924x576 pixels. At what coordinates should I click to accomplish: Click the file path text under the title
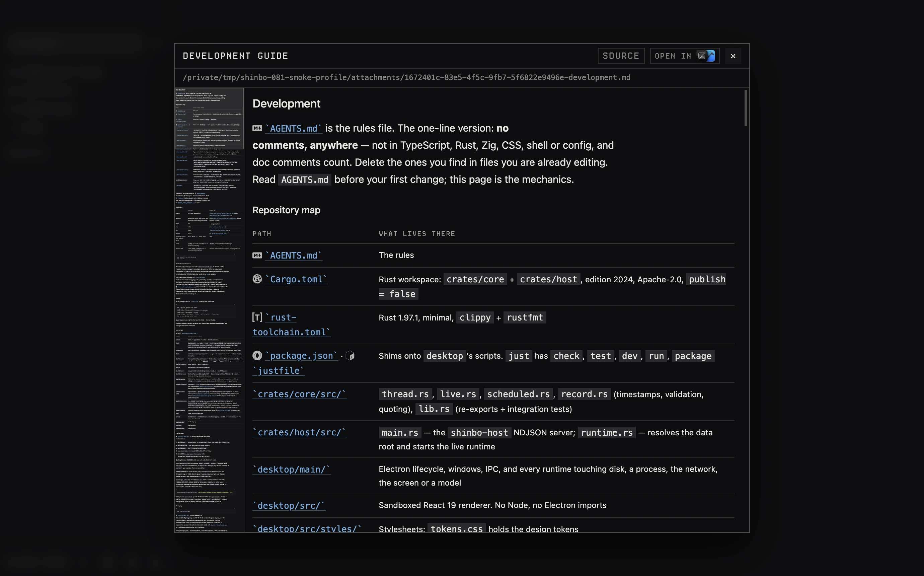406,78
